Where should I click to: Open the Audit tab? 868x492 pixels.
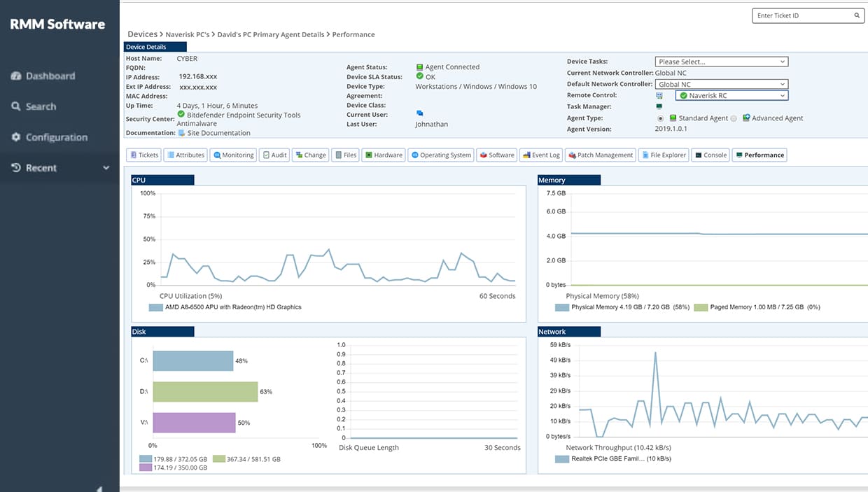point(274,155)
